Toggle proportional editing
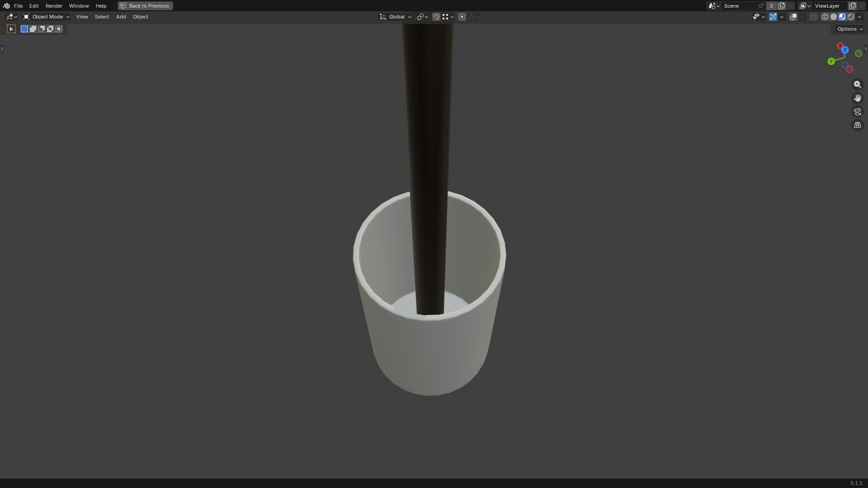Viewport: 868px width, 488px height. (x=462, y=17)
